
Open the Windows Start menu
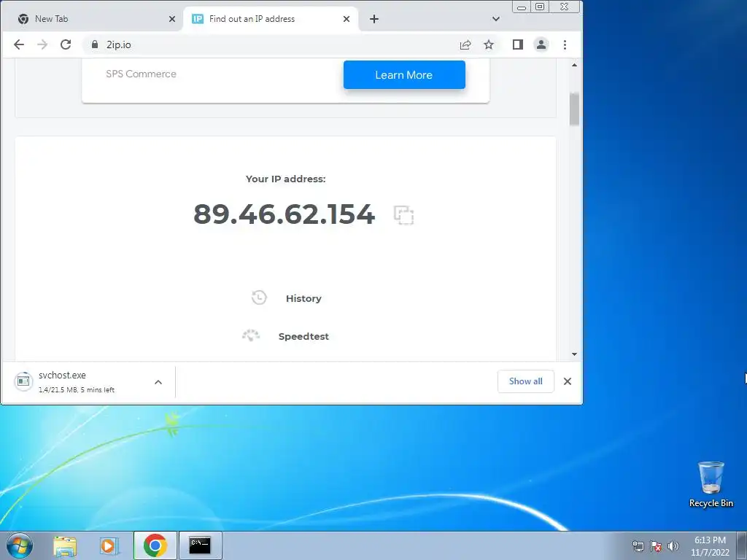20,545
